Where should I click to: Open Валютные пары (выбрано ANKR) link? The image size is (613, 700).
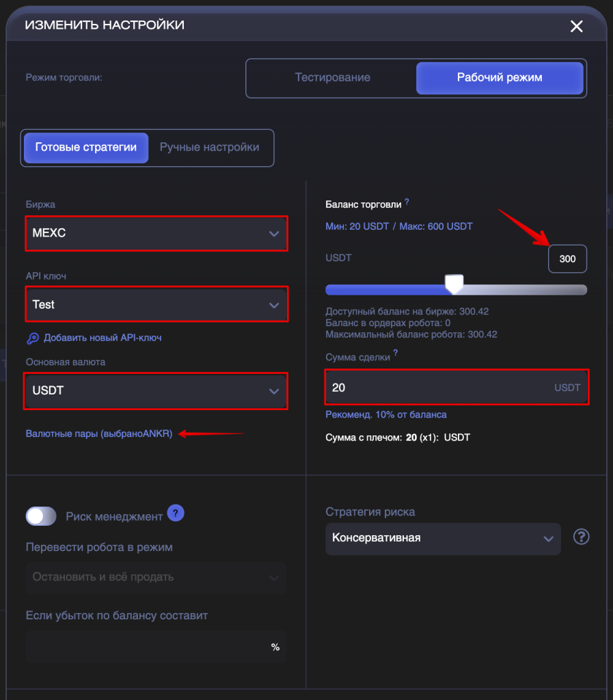pyautogui.click(x=99, y=434)
